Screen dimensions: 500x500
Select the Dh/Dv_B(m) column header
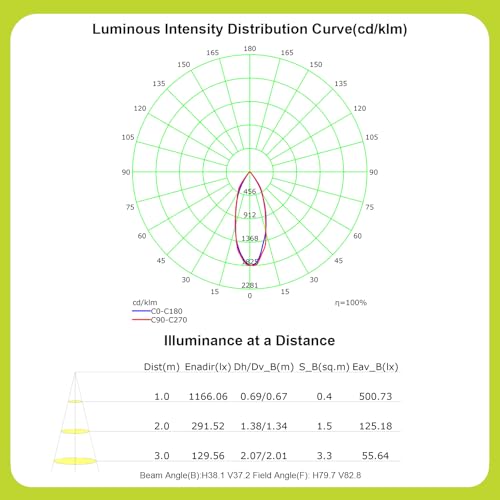pyautogui.click(x=264, y=367)
